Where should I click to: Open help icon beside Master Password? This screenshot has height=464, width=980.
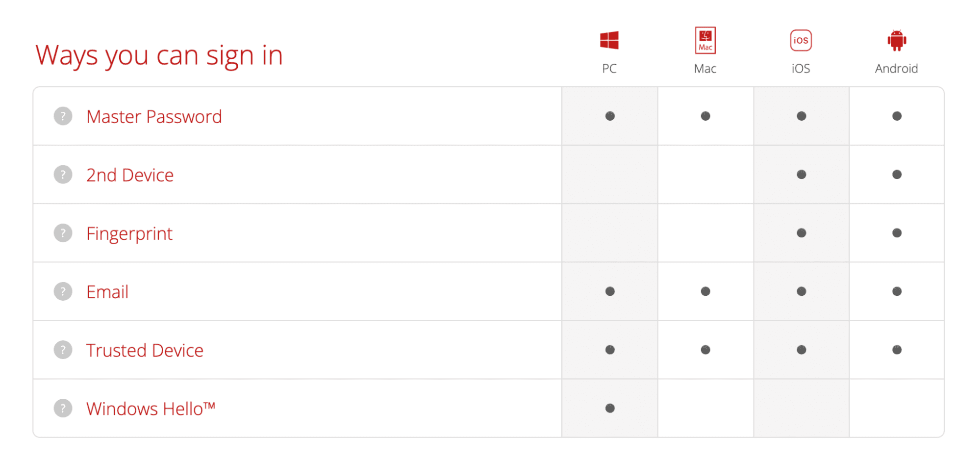(63, 116)
